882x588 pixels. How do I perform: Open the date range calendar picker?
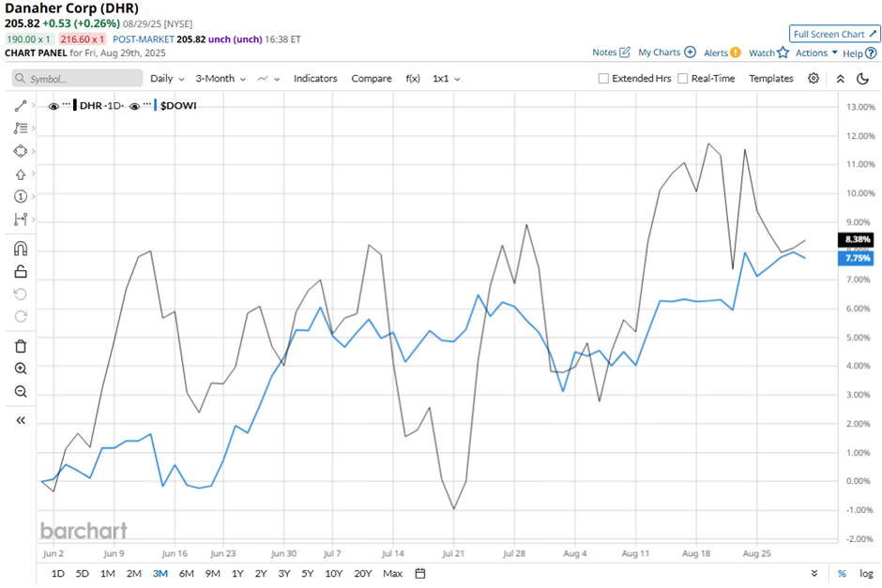(420, 573)
